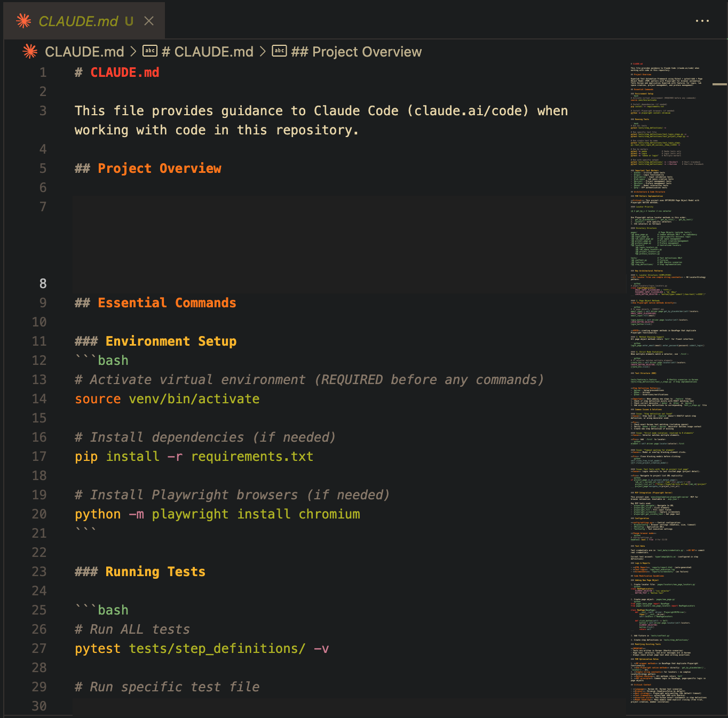728x718 pixels.
Task: Click '# Activate virtual environment' comment line
Action: click(x=310, y=380)
